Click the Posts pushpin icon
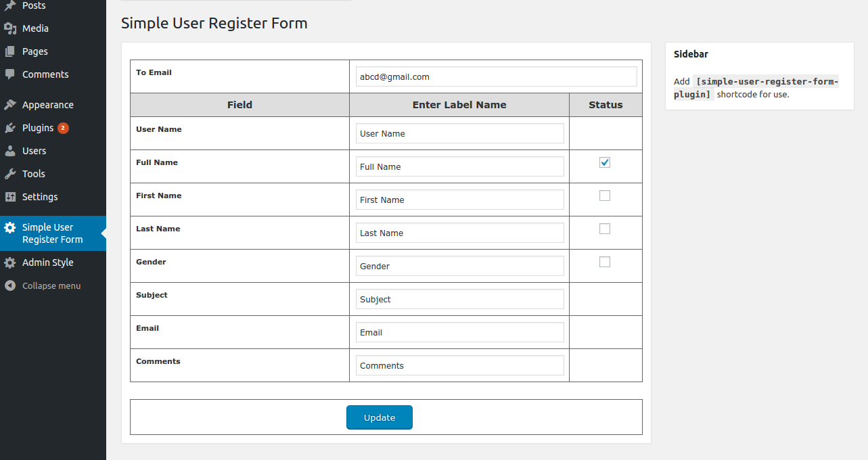The height and width of the screenshot is (460, 868). (x=11, y=5)
